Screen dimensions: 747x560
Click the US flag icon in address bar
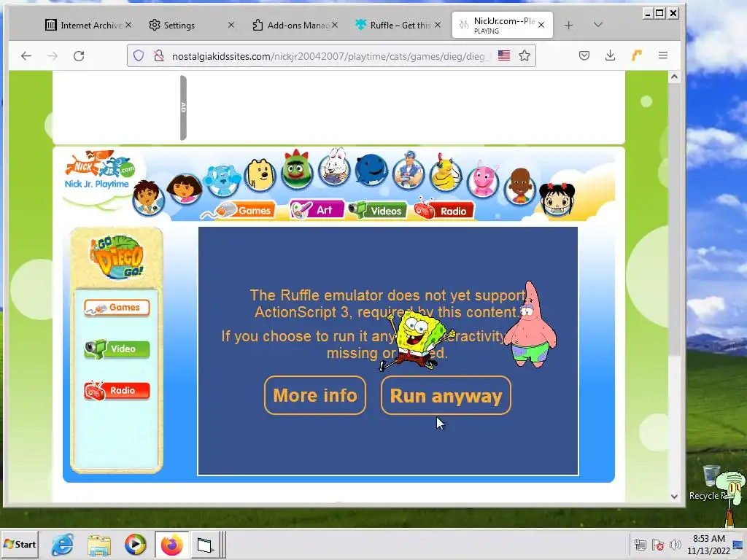point(504,55)
